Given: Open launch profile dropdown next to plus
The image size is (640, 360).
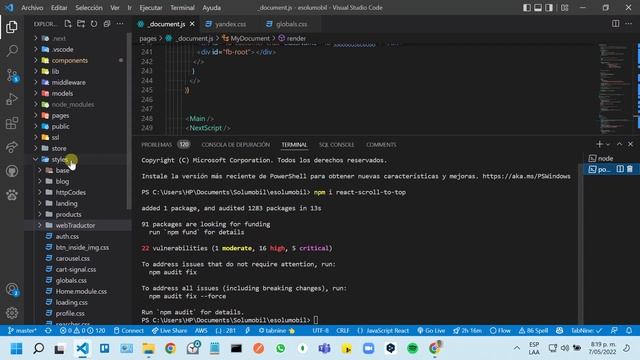Looking at the screenshot, I should pyautogui.click(x=608, y=144).
